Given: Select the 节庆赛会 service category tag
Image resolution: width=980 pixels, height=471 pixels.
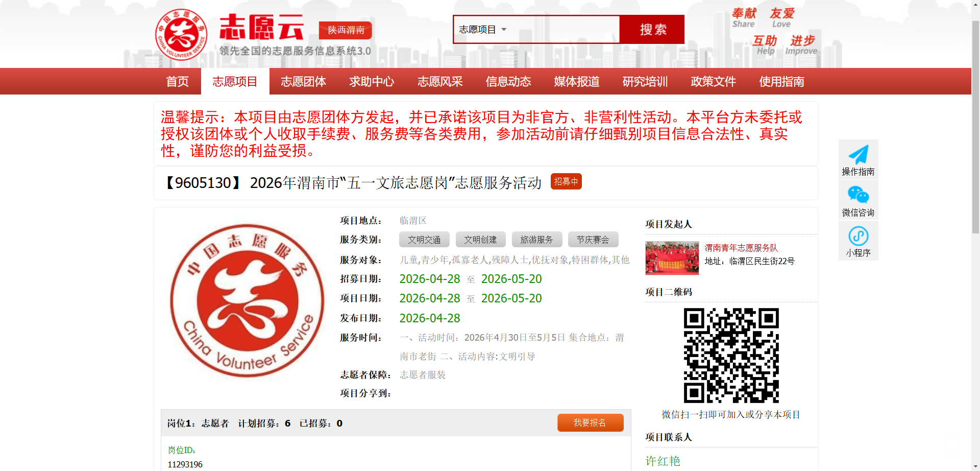Looking at the screenshot, I should 593,240.
